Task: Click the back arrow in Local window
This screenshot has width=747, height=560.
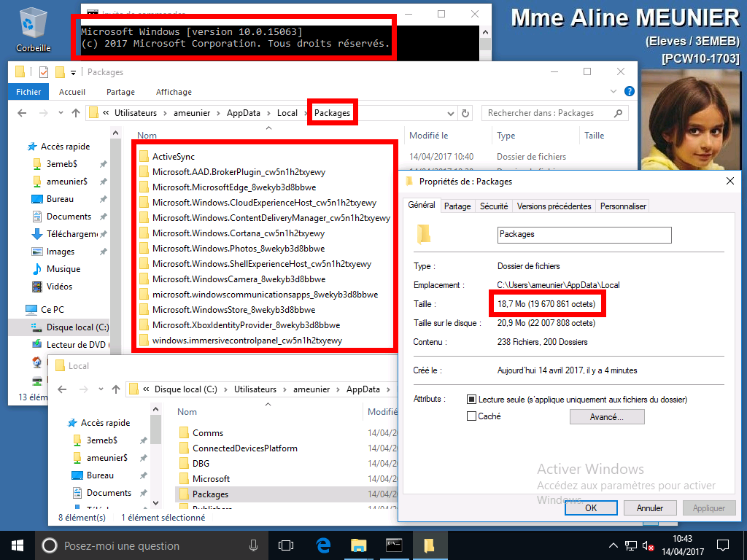Action: click(x=62, y=389)
